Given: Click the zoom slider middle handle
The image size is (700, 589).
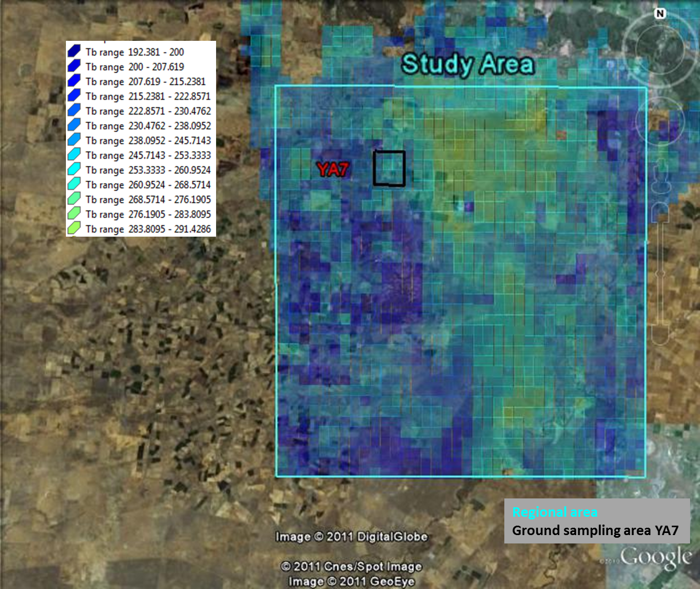Looking at the screenshot, I should point(660,273).
